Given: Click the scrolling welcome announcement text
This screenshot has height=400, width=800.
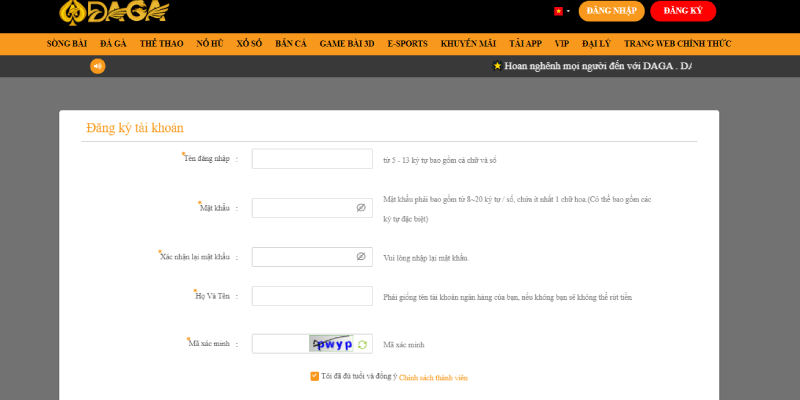Looking at the screenshot, I should [598, 66].
